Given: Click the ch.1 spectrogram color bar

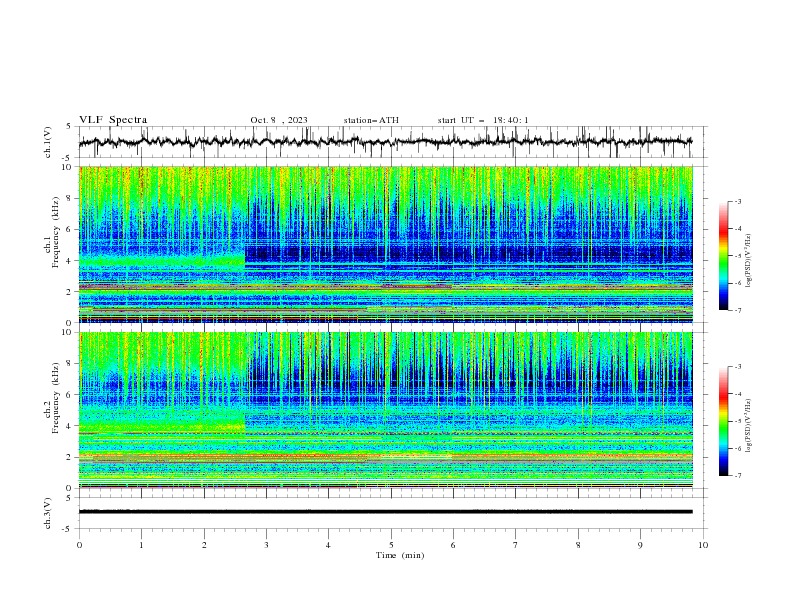Looking at the screenshot, I should pyautogui.click(x=724, y=256).
